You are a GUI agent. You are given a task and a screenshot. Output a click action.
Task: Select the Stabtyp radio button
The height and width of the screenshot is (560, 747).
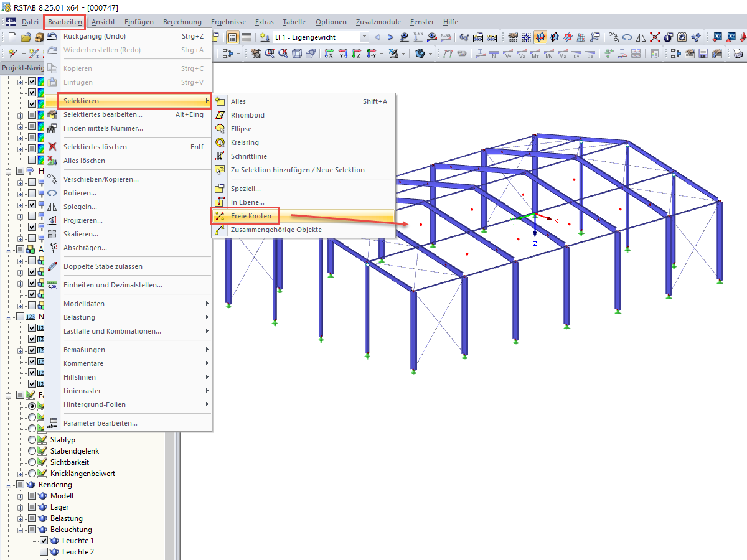pyautogui.click(x=32, y=440)
